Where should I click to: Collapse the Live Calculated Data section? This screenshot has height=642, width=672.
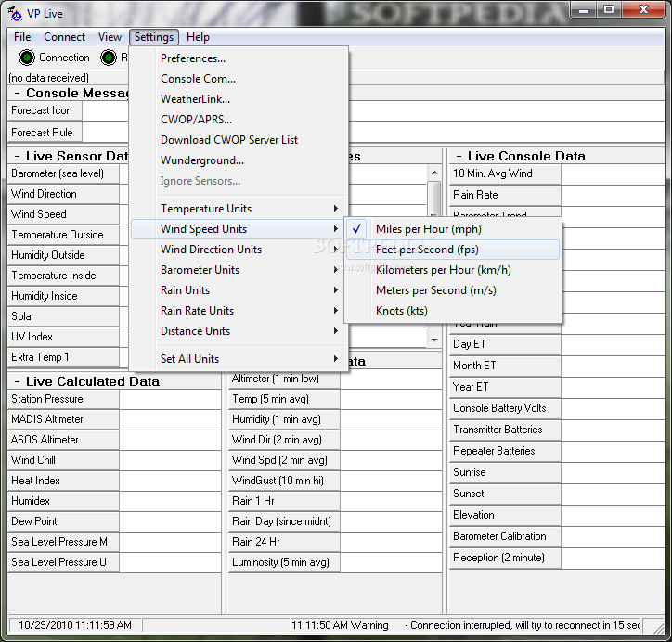pyautogui.click(x=17, y=381)
